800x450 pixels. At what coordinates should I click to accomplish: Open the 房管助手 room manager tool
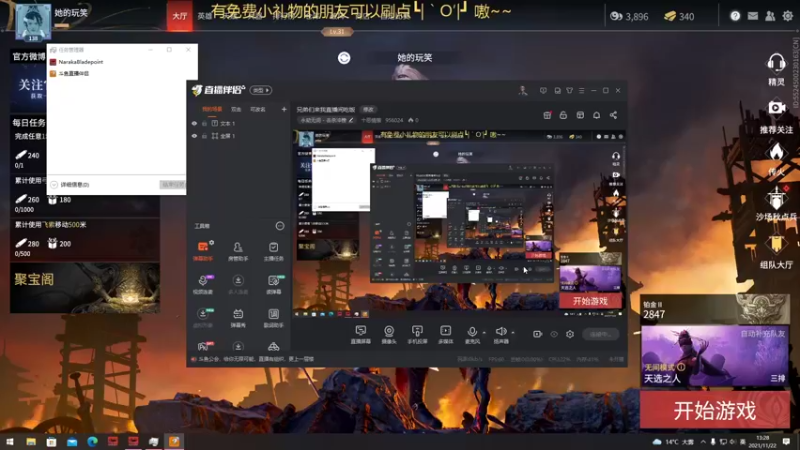[x=238, y=251]
